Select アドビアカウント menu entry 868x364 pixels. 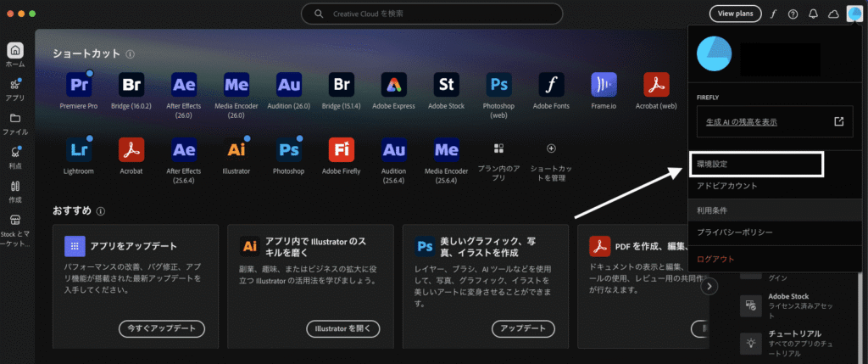(726, 186)
